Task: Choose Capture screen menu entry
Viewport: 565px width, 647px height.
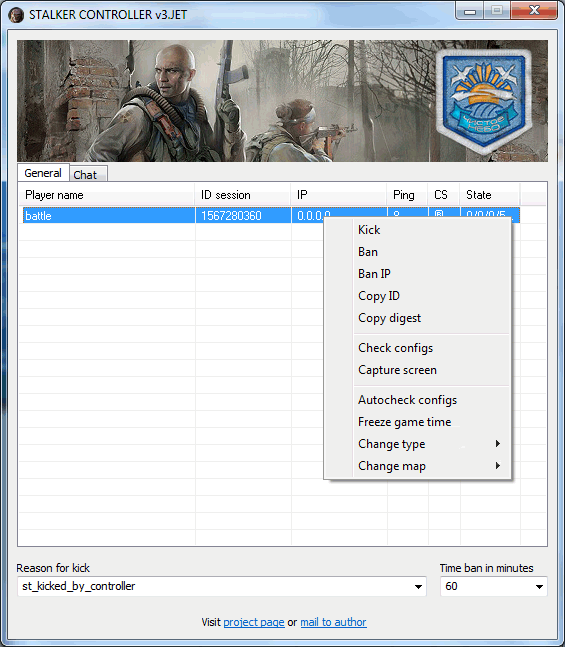Action: (x=417, y=370)
